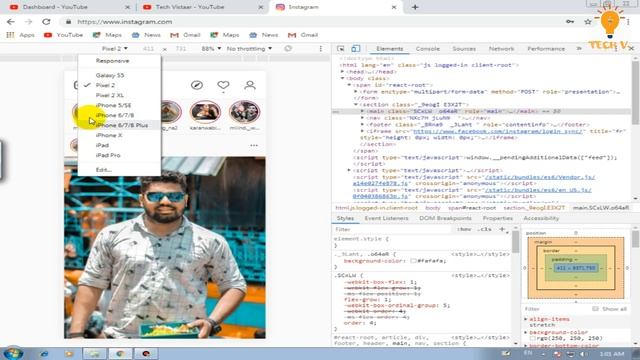Switch to the Elements panel tab
Viewport: 640px width, 360px height.
[389, 49]
